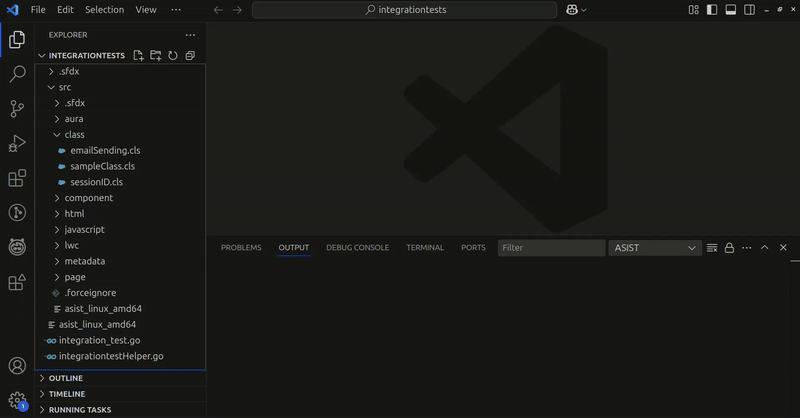
Task: Expand the root .sfdx folder
Action: click(x=51, y=71)
